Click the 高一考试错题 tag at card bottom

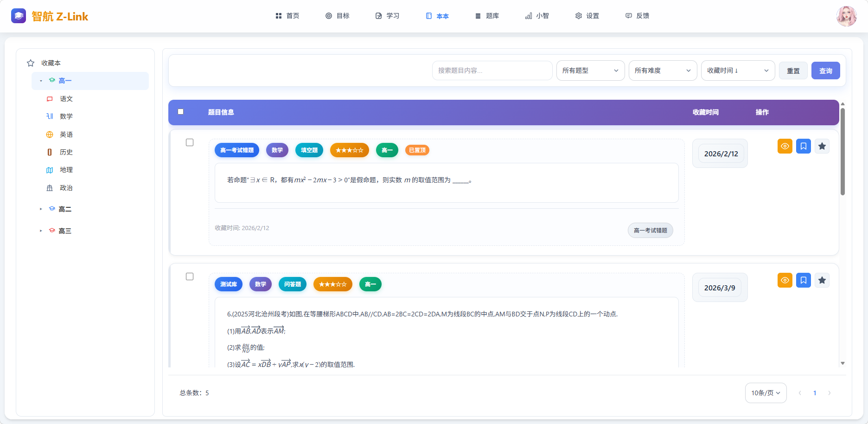pos(650,231)
